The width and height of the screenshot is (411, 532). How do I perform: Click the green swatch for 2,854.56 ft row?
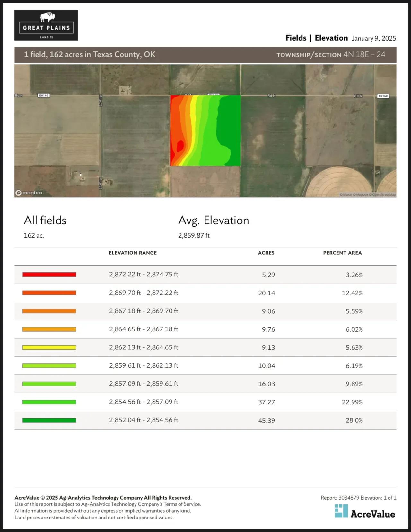49,402
